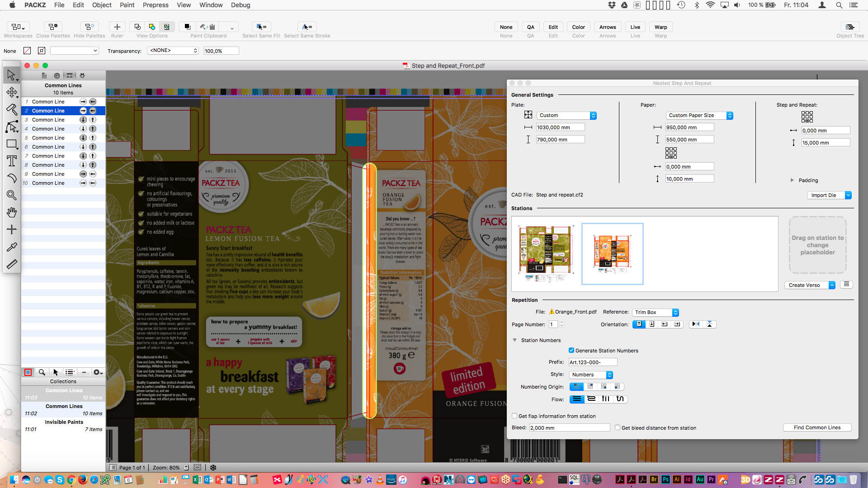Click Find Common Lines button
Screen dimensions: 868x488
tap(817, 427)
